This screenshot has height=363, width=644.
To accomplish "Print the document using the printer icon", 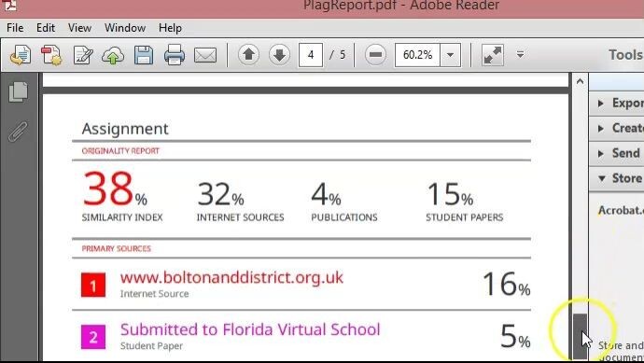I will 175,55.
